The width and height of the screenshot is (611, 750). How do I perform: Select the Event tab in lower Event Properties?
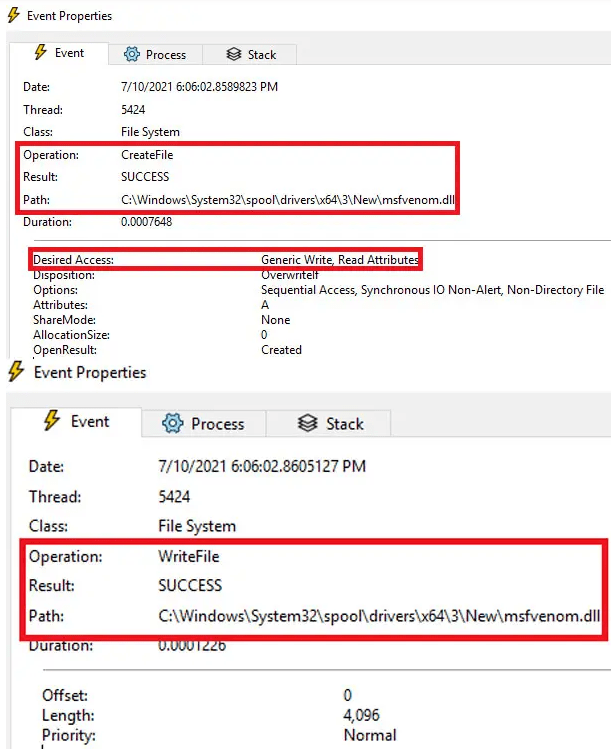[x=77, y=421]
